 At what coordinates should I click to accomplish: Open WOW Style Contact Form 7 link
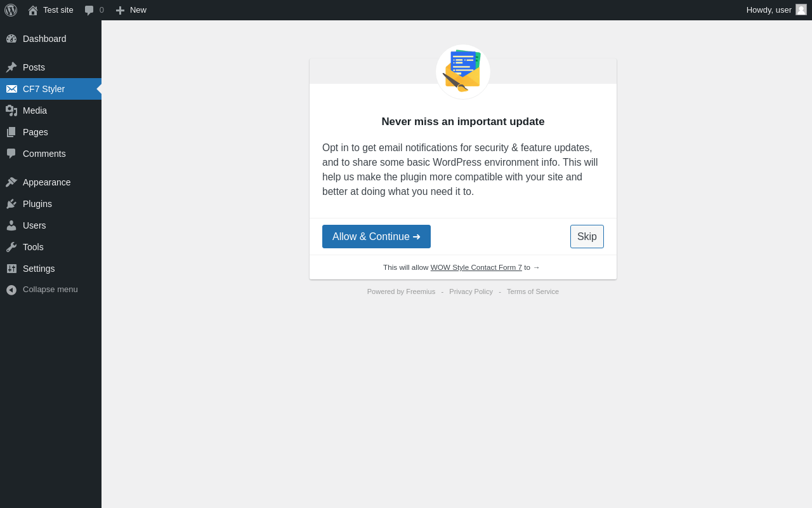[x=476, y=267]
